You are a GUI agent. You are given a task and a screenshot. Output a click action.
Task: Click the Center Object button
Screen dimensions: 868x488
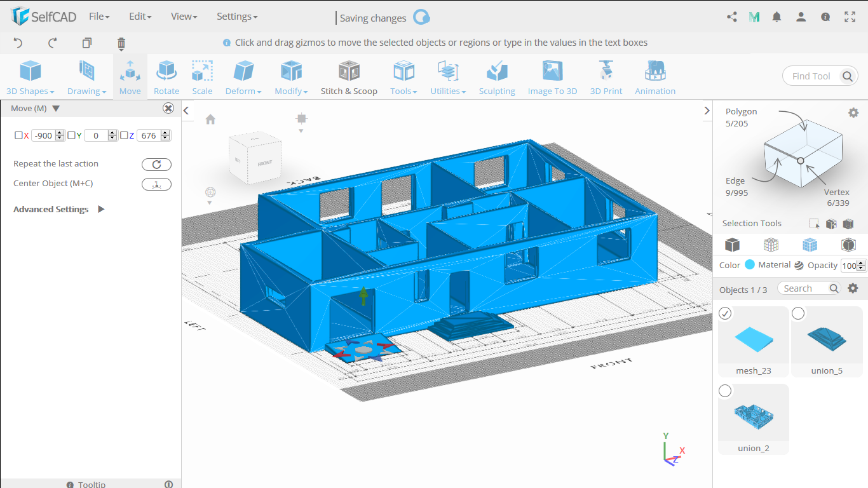coord(156,184)
